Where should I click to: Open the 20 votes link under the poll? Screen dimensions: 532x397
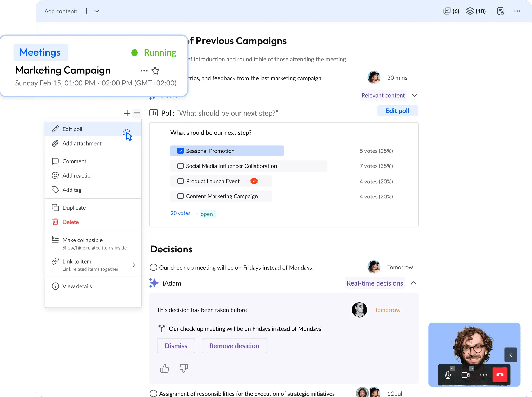pyautogui.click(x=180, y=213)
